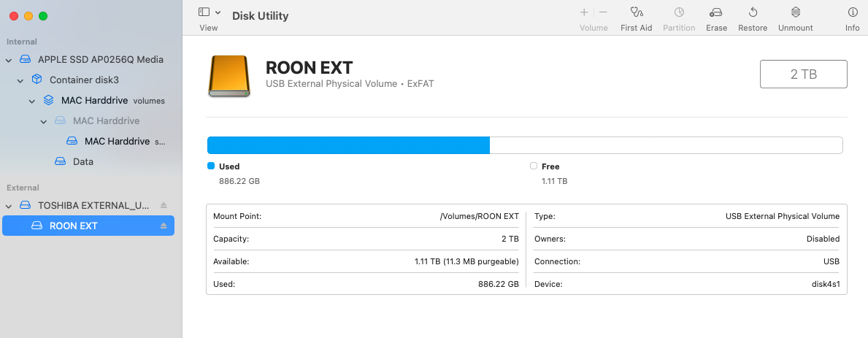Collapse the MAC Harddrive volumes group

32,101
